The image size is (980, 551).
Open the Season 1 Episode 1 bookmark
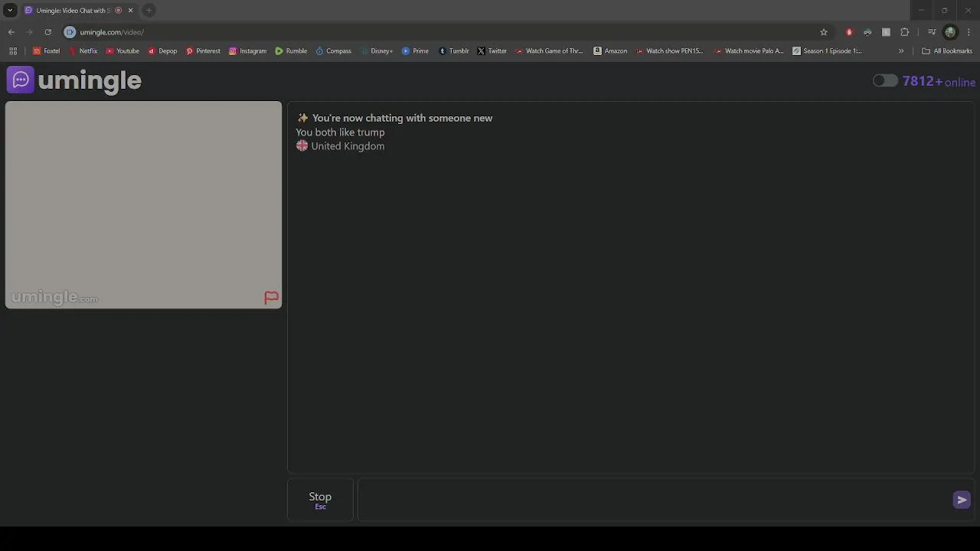pos(827,51)
